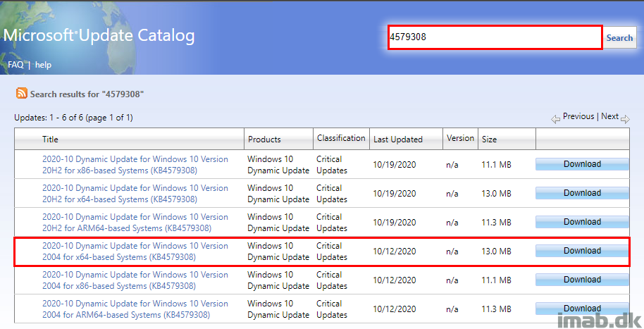Click 10/12/2020 date in 2004 x64 row
The height and width of the screenshot is (329, 644).
[395, 252]
